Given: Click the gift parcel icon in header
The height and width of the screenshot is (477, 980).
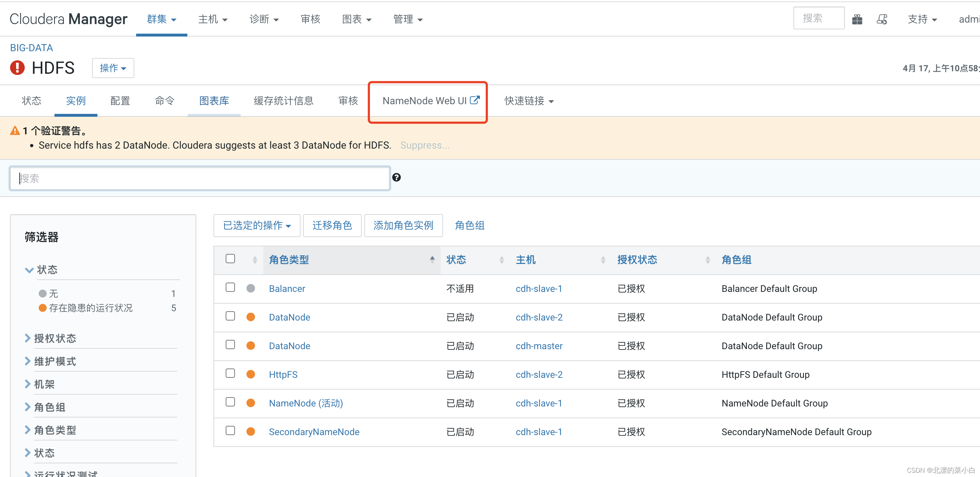Looking at the screenshot, I should click(x=857, y=19).
